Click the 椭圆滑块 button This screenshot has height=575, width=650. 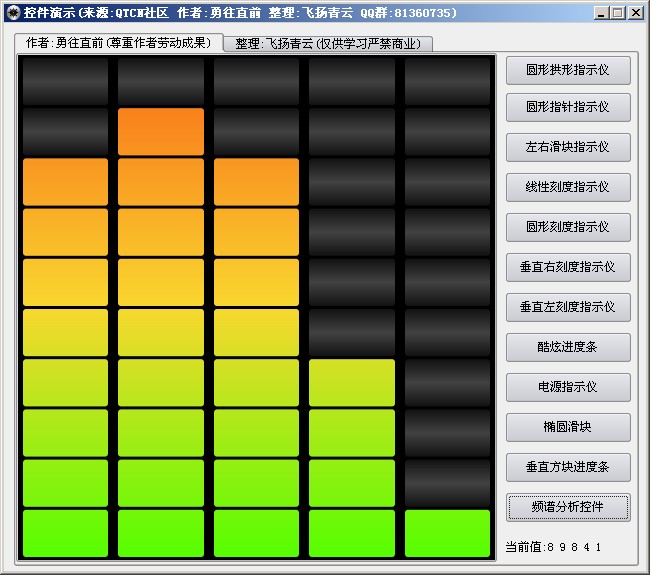click(x=568, y=427)
